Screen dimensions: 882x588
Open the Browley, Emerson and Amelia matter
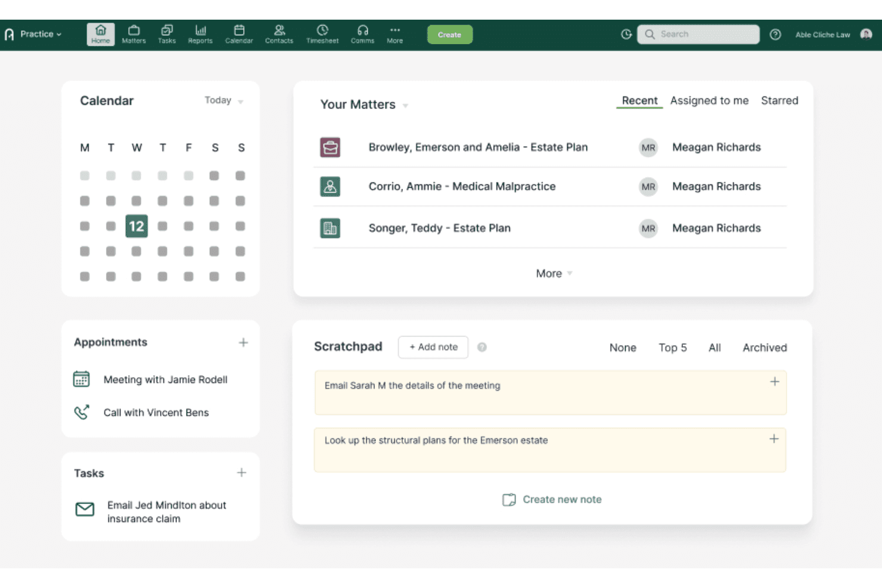point(478,147)
